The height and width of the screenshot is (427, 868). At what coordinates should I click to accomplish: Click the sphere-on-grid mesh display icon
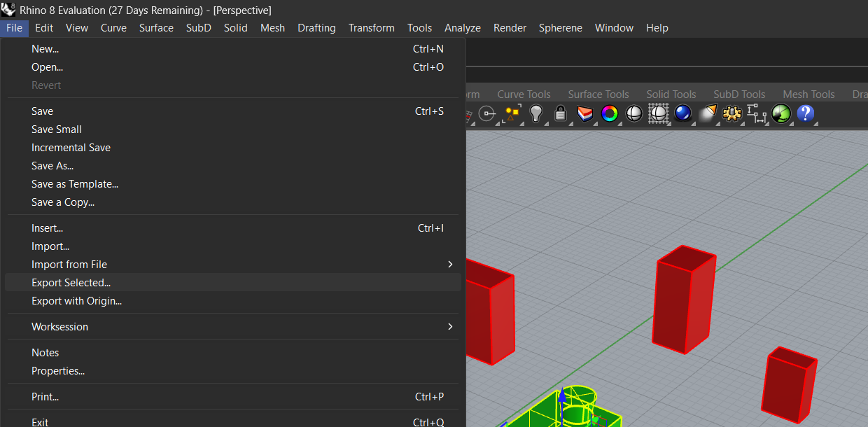click(x=658, y=113)
